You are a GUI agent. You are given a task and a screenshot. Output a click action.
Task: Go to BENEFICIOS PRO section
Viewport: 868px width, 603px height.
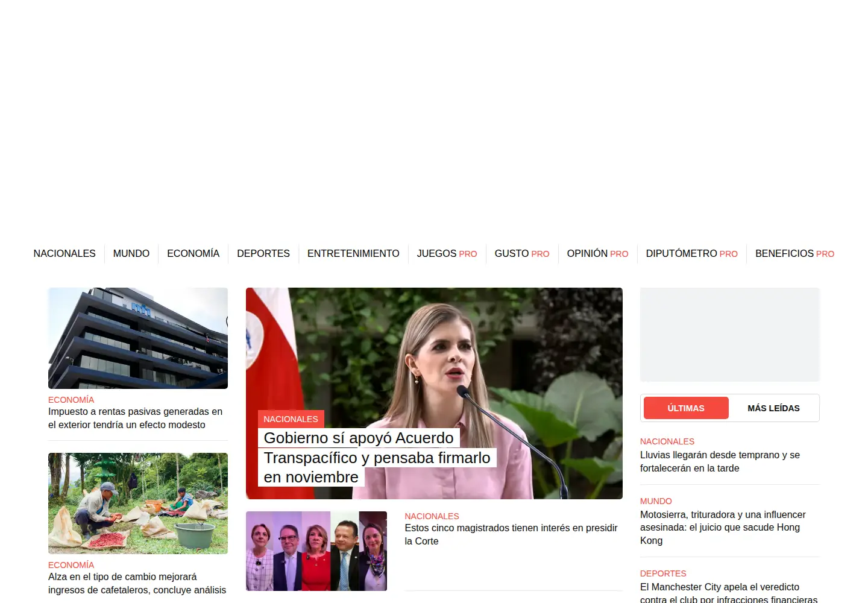[794, 254]
